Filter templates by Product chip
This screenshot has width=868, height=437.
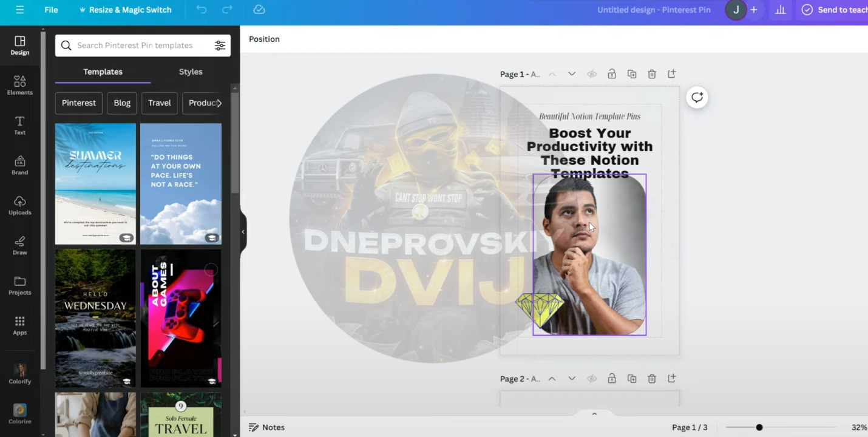(203, 103)
